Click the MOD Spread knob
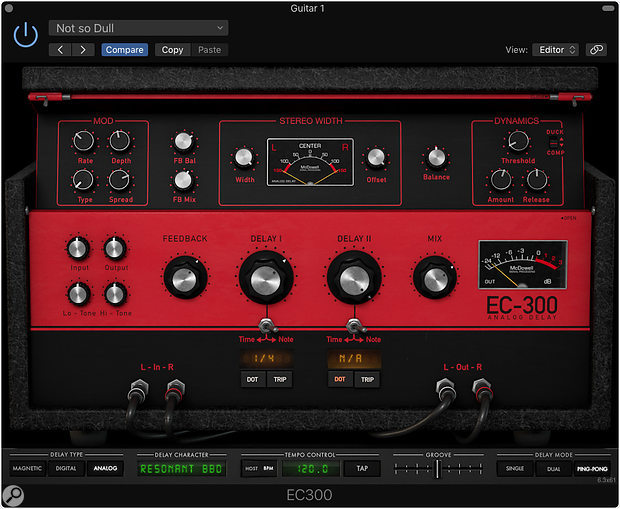620x509 pixels. (x=119, y=180)
